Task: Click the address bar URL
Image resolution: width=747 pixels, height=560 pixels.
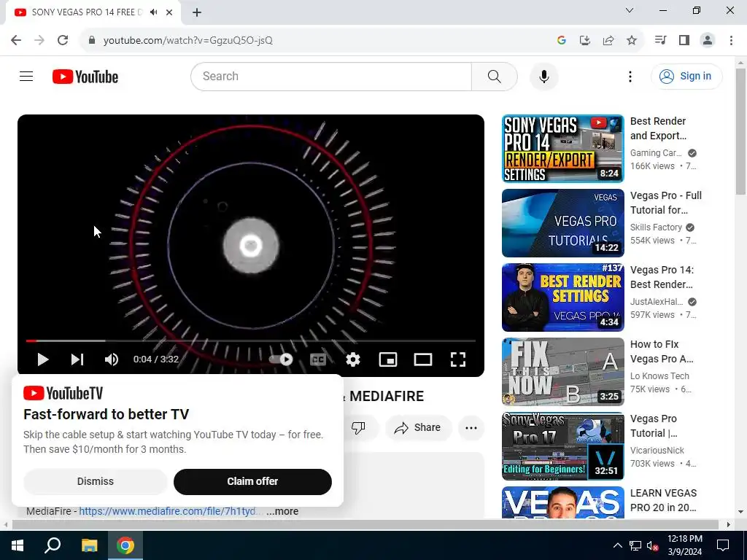Action: [187, 40]
